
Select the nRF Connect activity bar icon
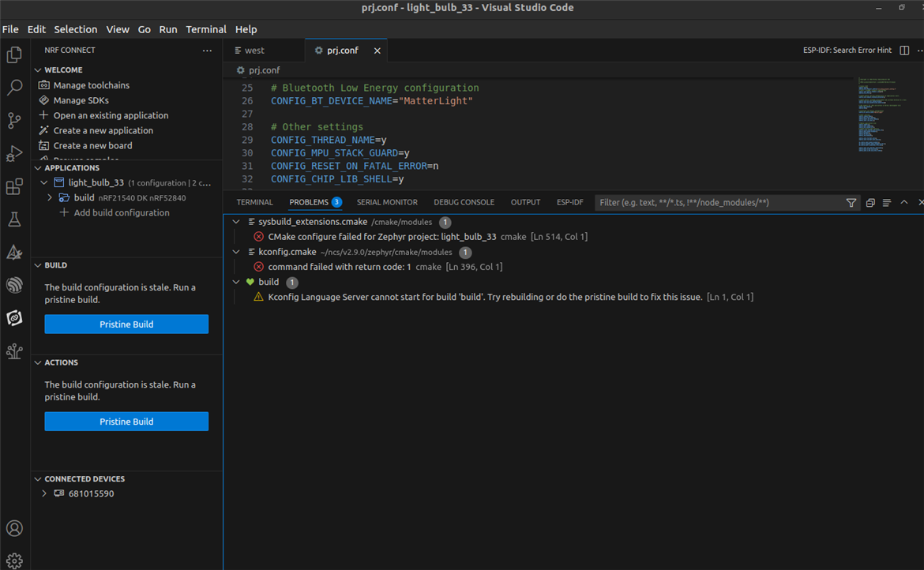(14, 318)
